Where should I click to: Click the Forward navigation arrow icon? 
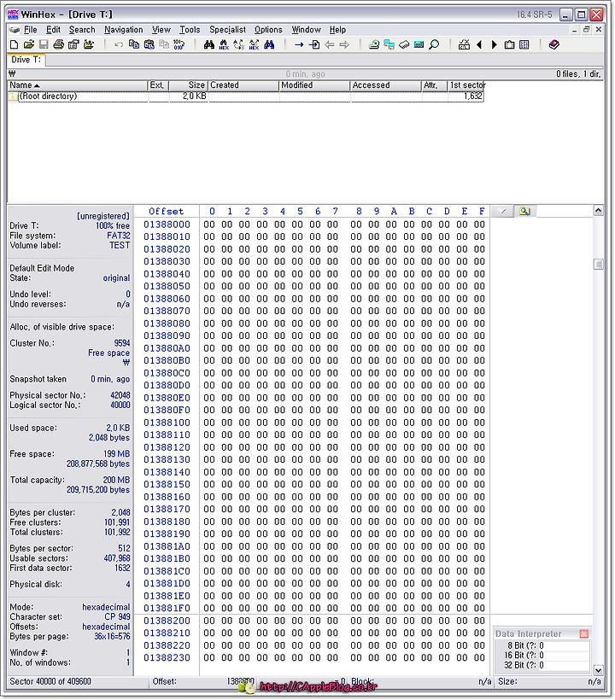344,44
